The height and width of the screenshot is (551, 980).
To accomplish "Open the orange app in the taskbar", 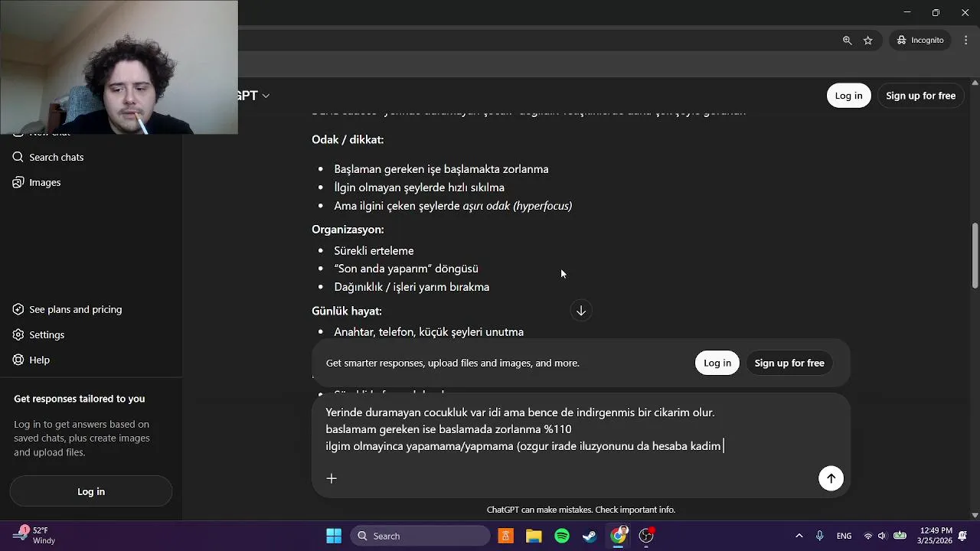I will tap(505, 536).
